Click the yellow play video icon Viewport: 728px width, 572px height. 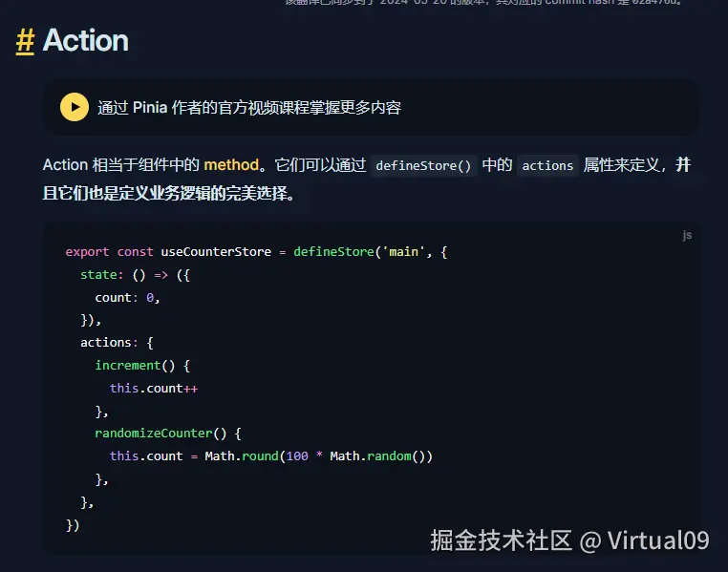75,107
